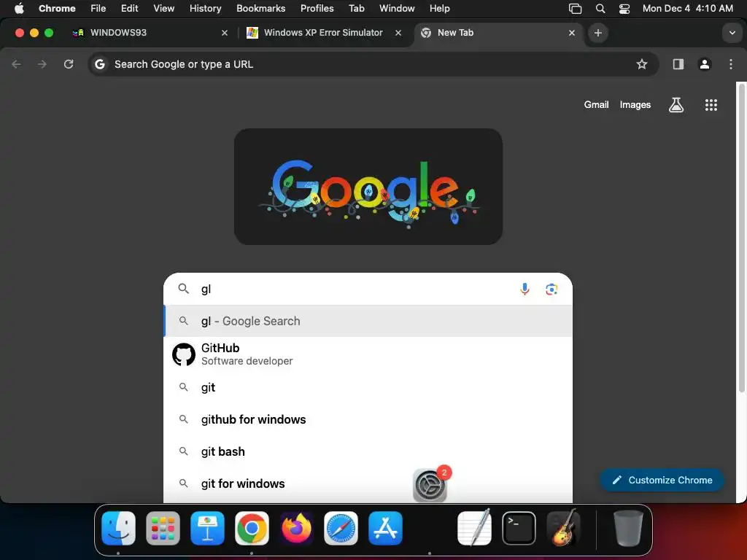Choose the 'github for windows' suggestion
747x560 pixels.
point(368,419)
